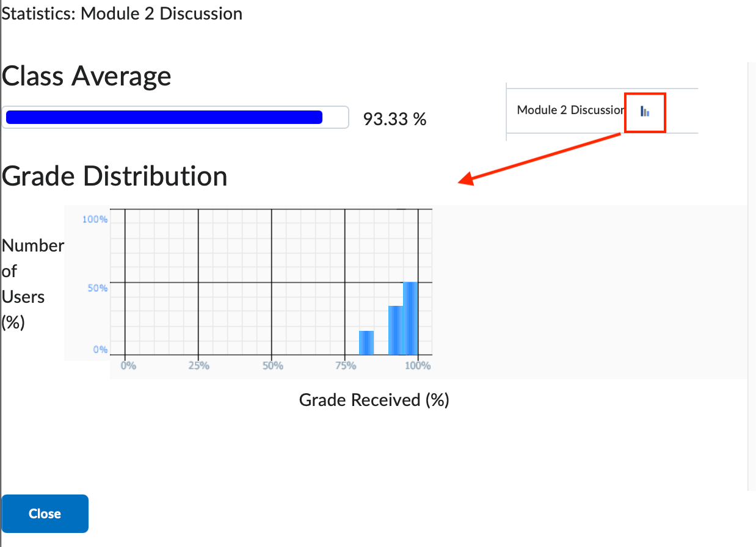Select the Statistics: Module 2 Discussion title

pyautogui.click(x=122, y=13)
